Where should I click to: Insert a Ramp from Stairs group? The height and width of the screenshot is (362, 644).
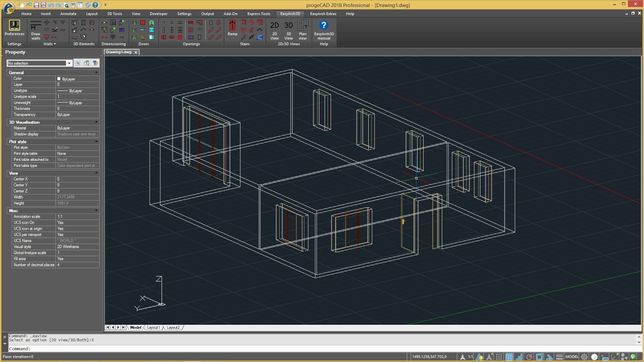[x=232, y=27]
